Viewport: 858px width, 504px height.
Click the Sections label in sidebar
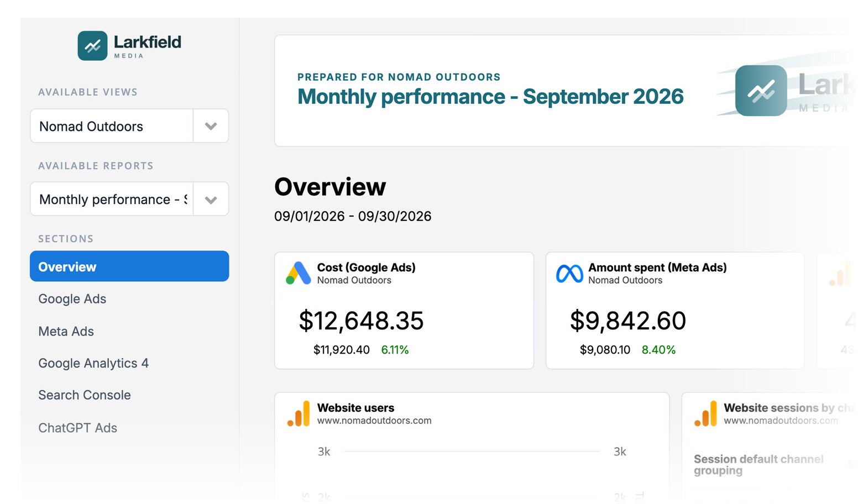tap(66, 239)
